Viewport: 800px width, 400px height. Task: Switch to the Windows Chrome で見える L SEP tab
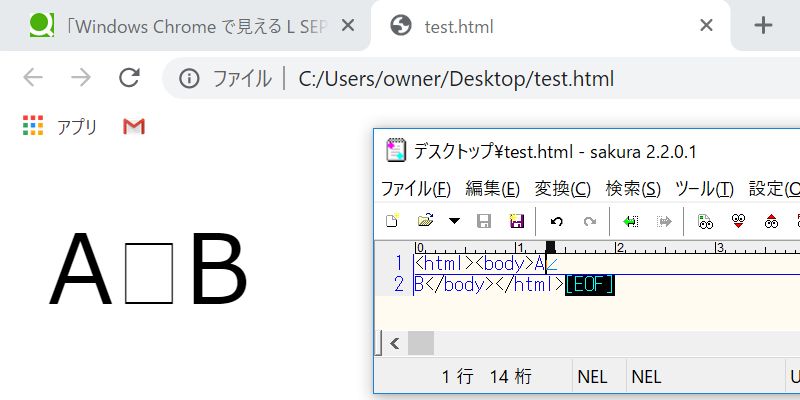click(x=185, y=26)
